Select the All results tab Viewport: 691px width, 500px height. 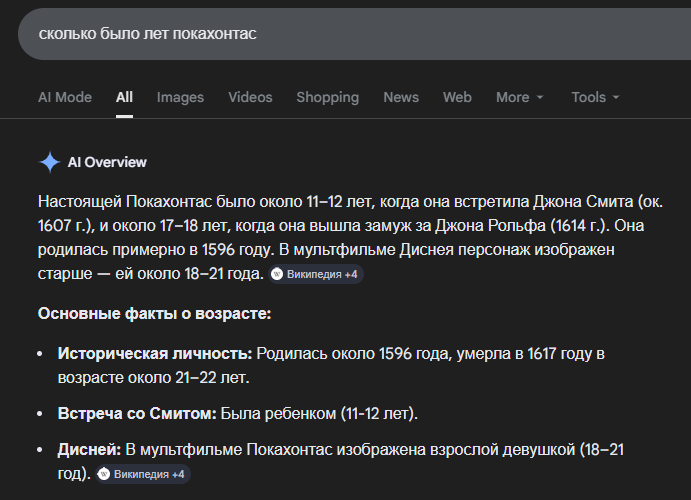(x=124, y=97)
